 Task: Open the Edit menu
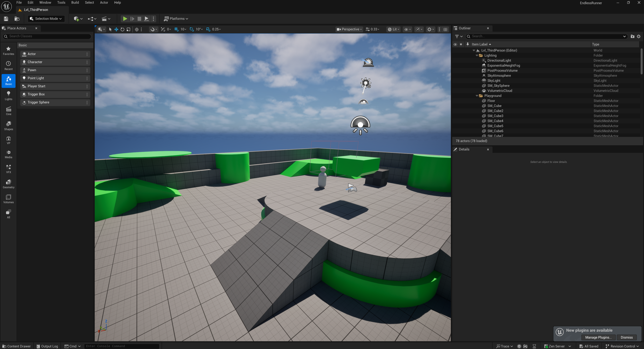pyautogui.click(x=31, y=3)
